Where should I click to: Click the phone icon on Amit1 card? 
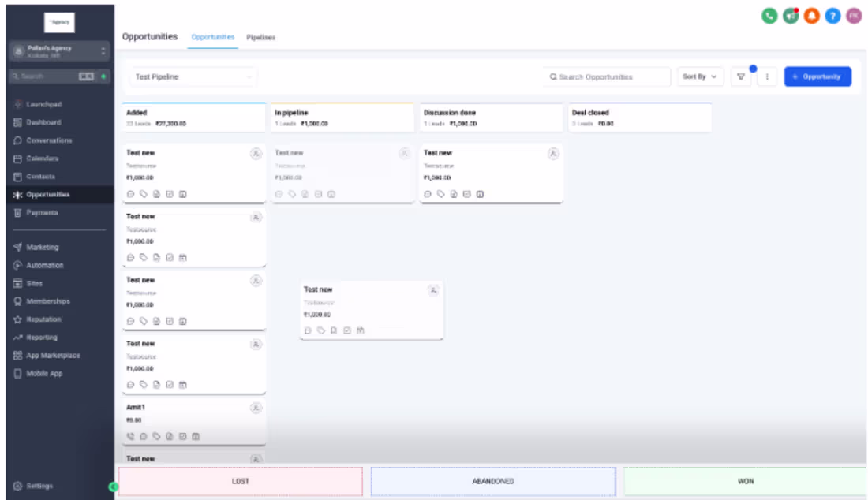click(131, 436)
